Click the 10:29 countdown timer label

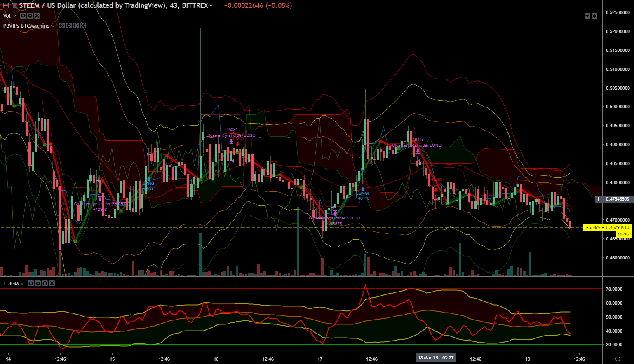(623, 235)
